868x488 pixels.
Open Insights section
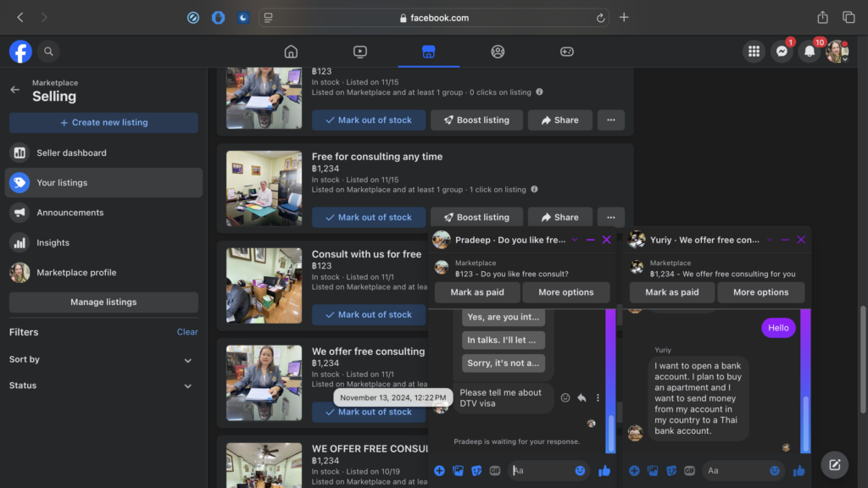(103, 242)
